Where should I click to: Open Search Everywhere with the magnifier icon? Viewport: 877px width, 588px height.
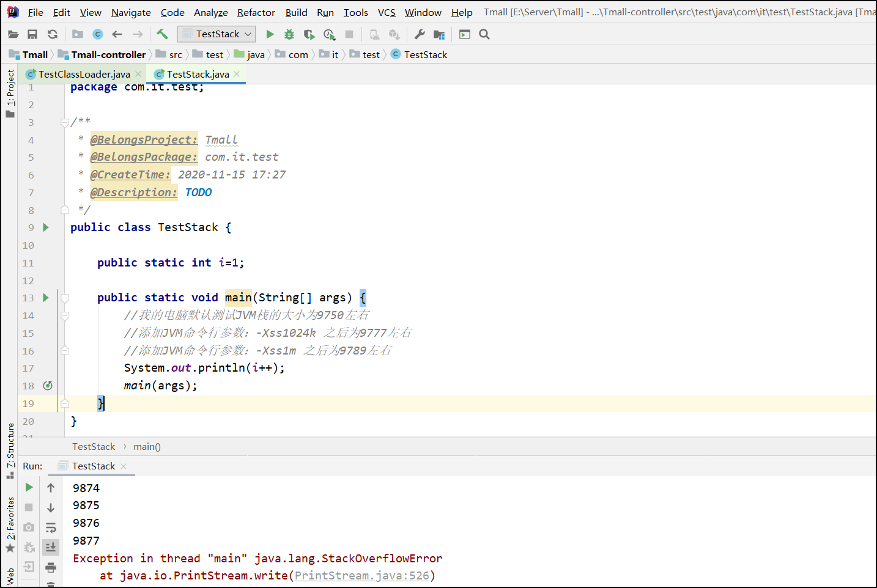click(484, 34)
